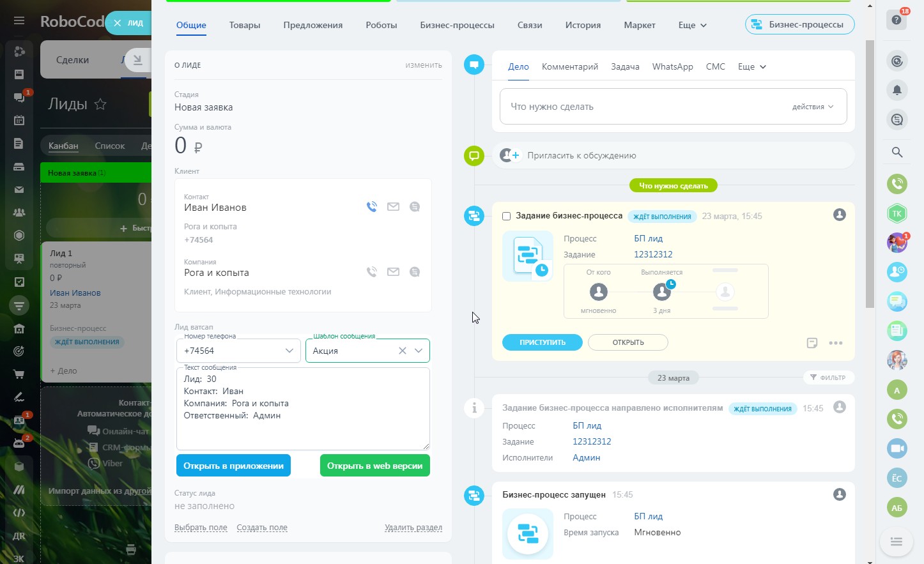Click the Удалить раздел link
Screen dimensions: 924x564
coord(413,528)
